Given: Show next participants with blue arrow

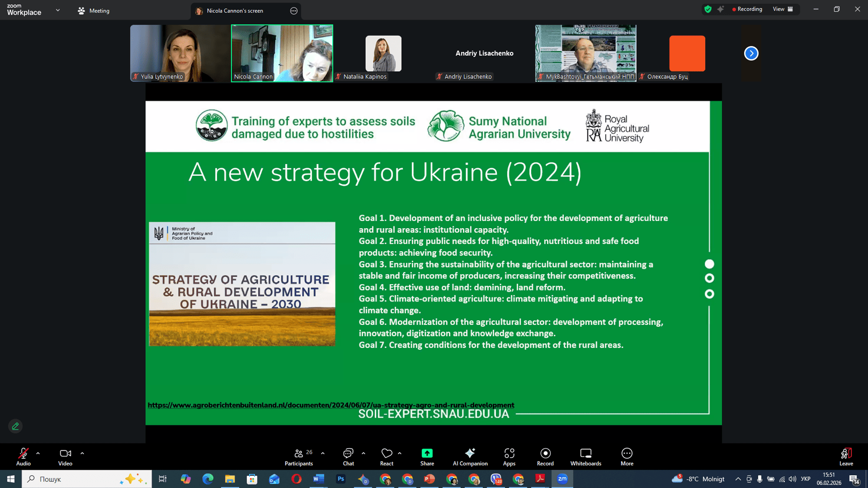Looking at the screenshot, I should pyautogui.click(x=751, y=53).
